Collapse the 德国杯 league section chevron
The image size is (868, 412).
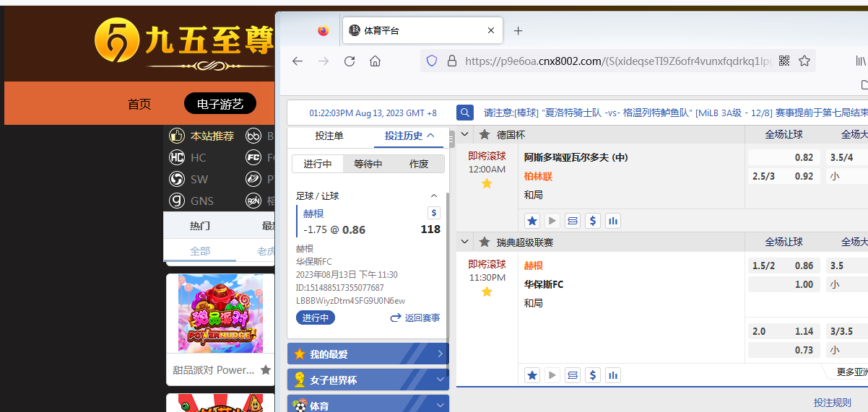pyautogui.click(x=465, y=135)
